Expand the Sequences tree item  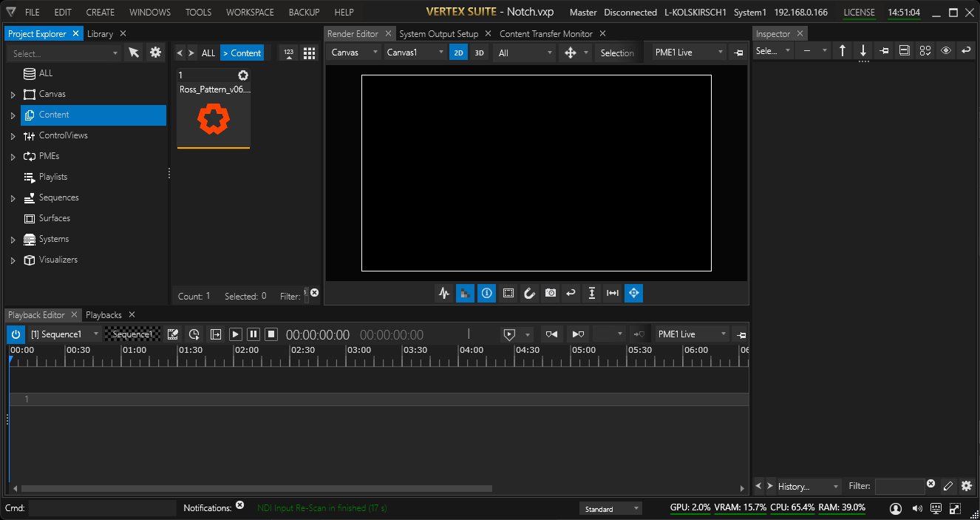pos(12,197)
